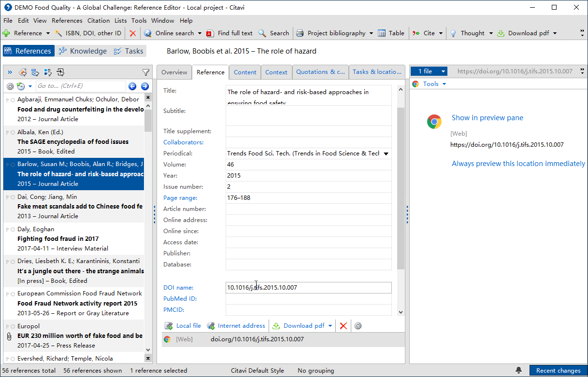Click the notification bell in status bar

pos(518,370)
